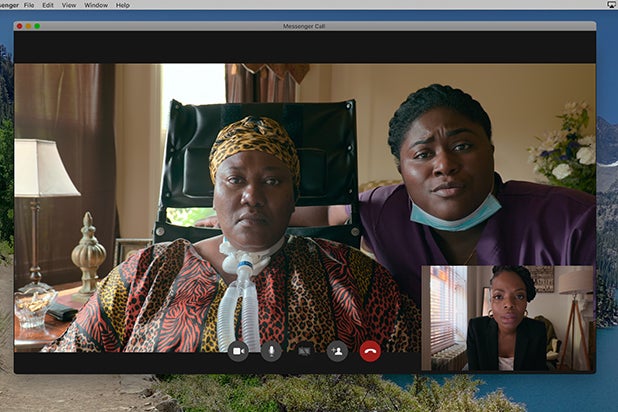Close the Messenger Call window

pyautogui.click(x=19, y=26)
